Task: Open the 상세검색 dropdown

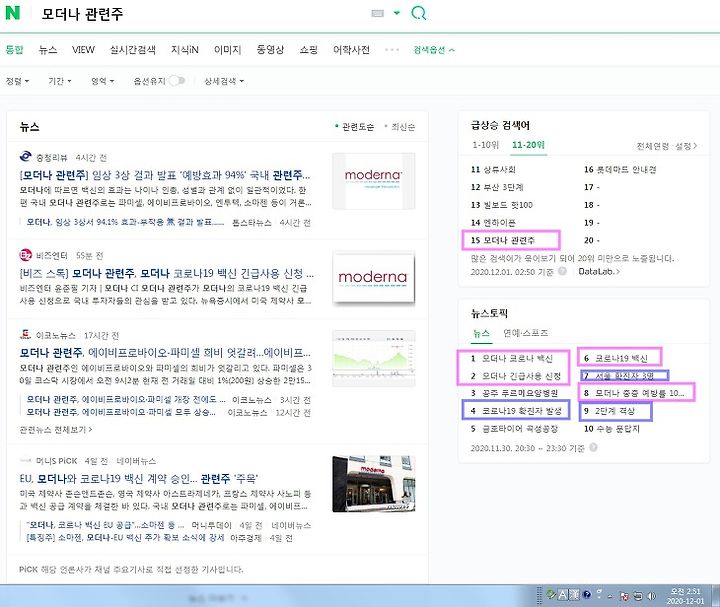Action: point(224,81)
